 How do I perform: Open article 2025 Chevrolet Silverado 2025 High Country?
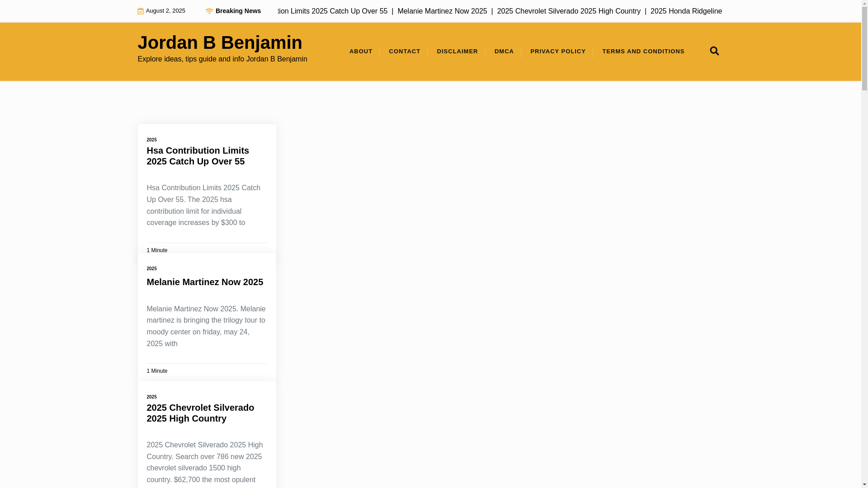(200, 413)
